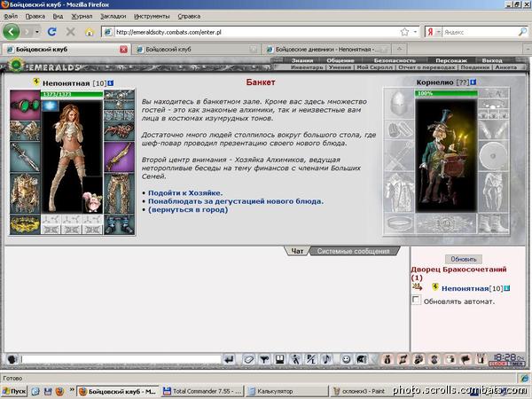The image size is (532, 399).
Task: Click the golden belt equipment slot
Action: (25, 224)
